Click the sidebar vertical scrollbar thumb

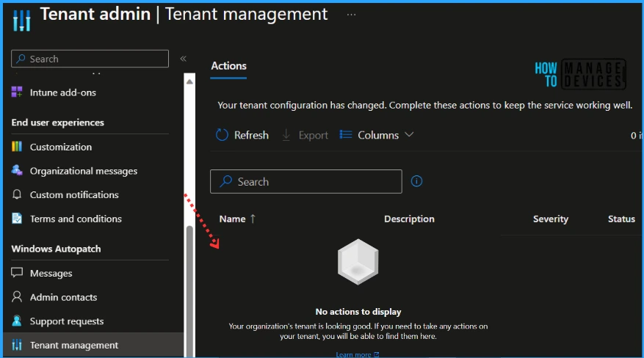(x=189, y=291)
